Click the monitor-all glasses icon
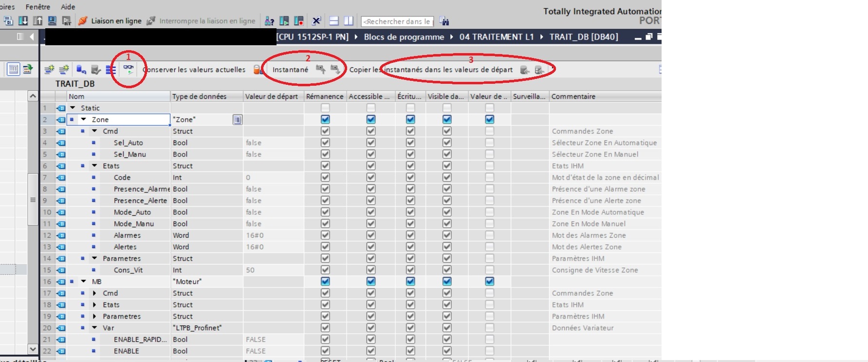Image resolution: width=868 pixels, height=362 pixels. [128, 69]
